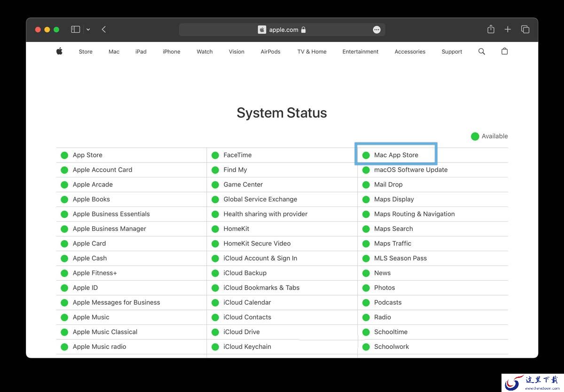The image size is (564, 392).
Task: Click the Apple logo in site navigation
Action: coord(59,51)
